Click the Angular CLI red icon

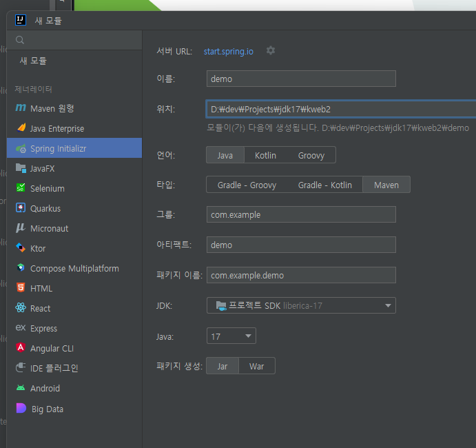21,347
